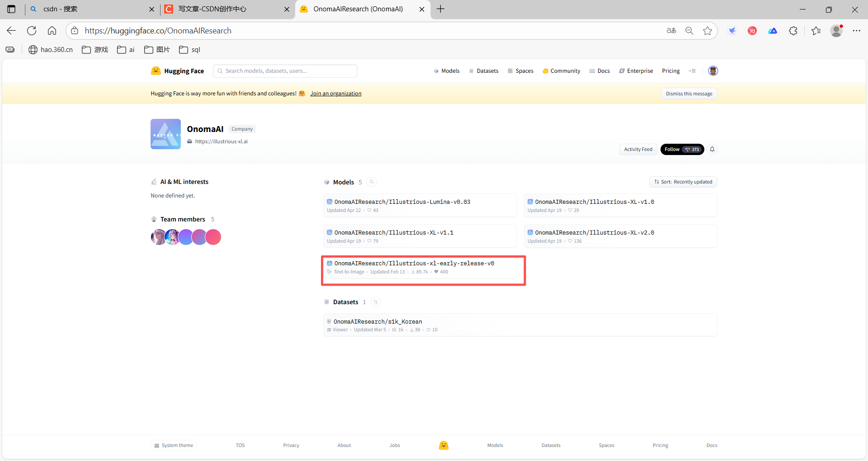The image size is (868, 461).
Task: Open the Illustrious-Lumina-v0.03 model
Action: click(x=420, y=206)
